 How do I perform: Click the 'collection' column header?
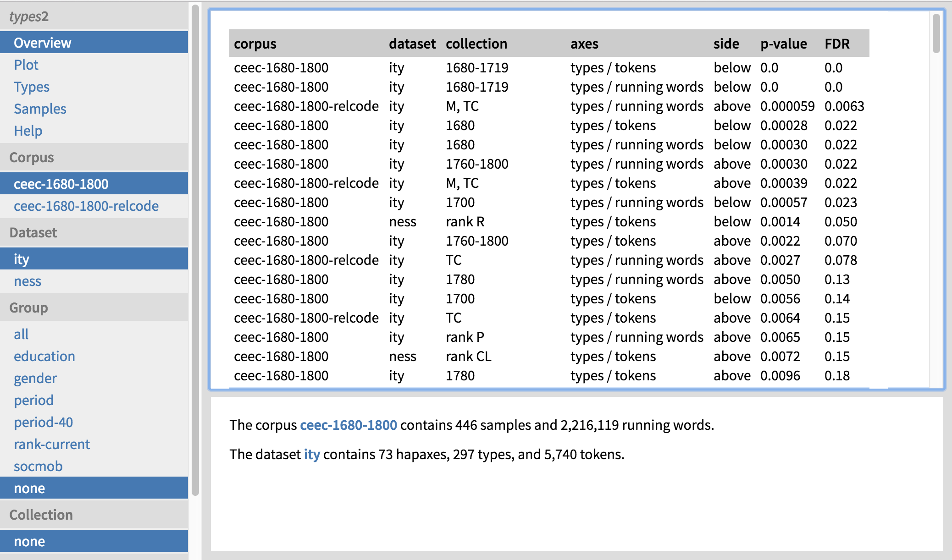click(476, 44)
